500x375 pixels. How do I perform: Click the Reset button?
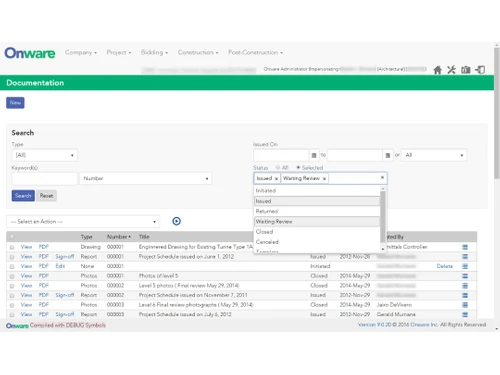(46, 196)
